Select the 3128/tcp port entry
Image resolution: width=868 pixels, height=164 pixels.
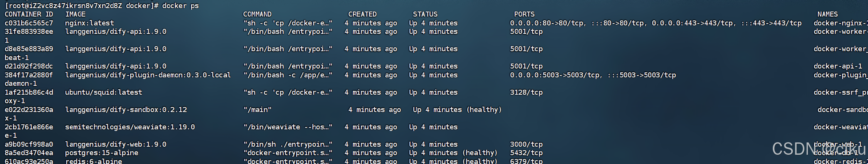(526, 92)
